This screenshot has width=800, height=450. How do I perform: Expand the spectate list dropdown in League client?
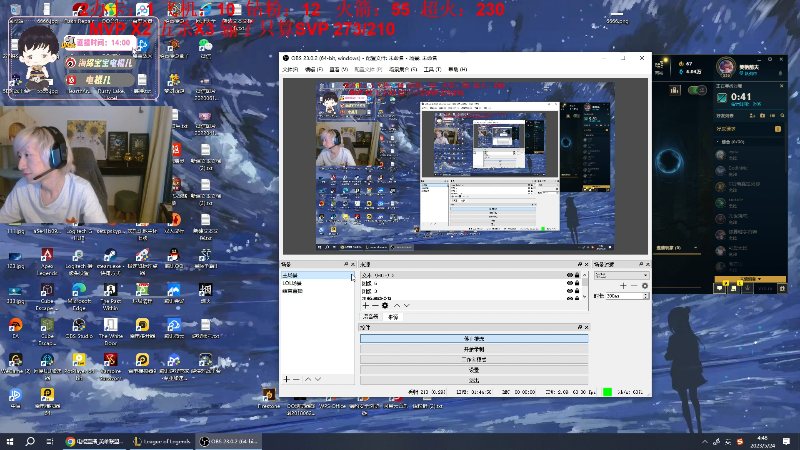[x=695, y=248]
